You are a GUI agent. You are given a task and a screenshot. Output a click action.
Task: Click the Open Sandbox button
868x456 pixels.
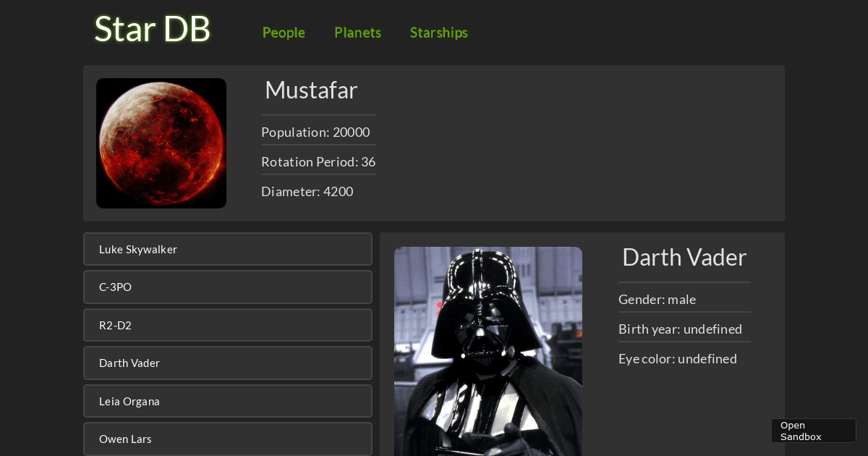(813, 431)
